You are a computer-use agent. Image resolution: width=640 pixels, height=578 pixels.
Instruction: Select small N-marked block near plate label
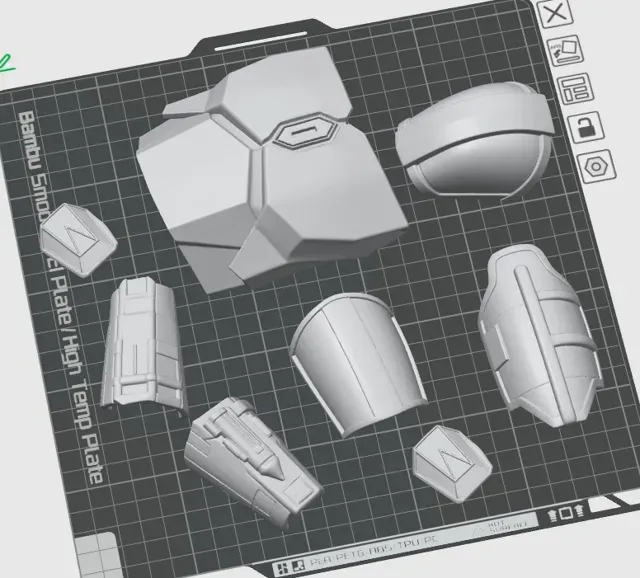click(x=78, y=240)
